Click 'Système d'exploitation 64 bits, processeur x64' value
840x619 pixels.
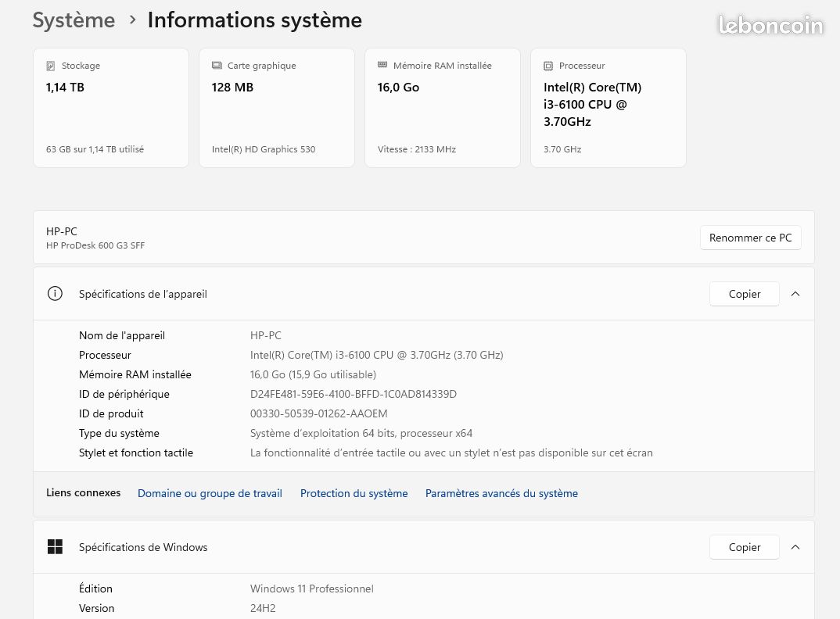361,433
